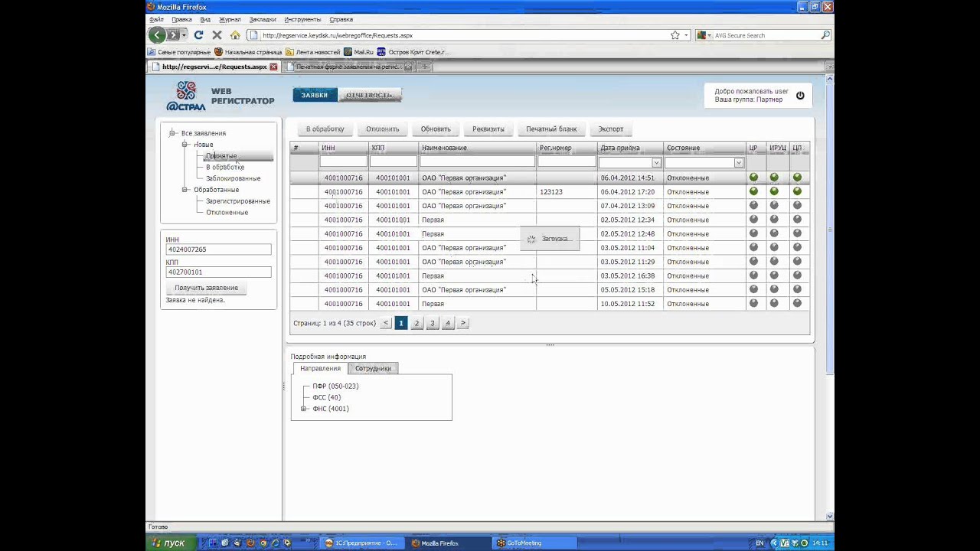Image resolution: width=980 pixels, height=551 pixels.
Task: Click the Пуск start button
Action: [169, 543]
